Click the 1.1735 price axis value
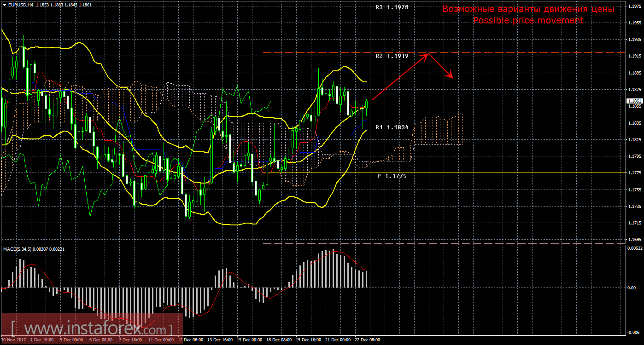 634,207
